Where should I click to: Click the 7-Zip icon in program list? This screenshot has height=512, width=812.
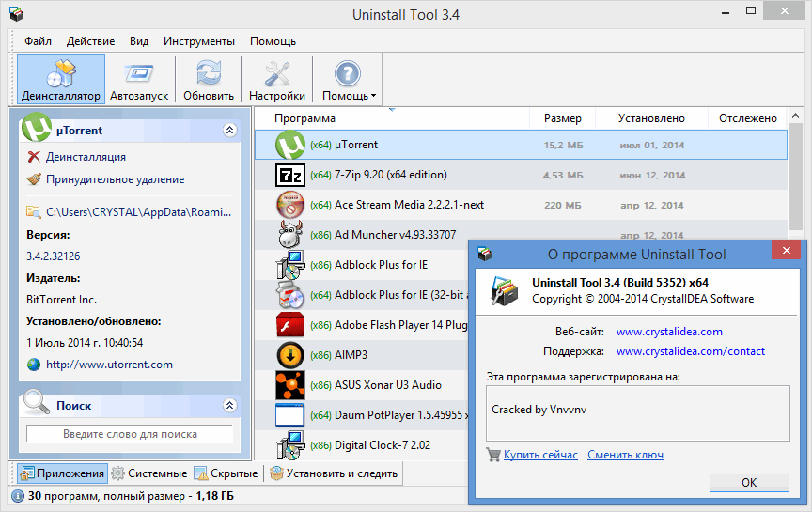coord(290,175)
